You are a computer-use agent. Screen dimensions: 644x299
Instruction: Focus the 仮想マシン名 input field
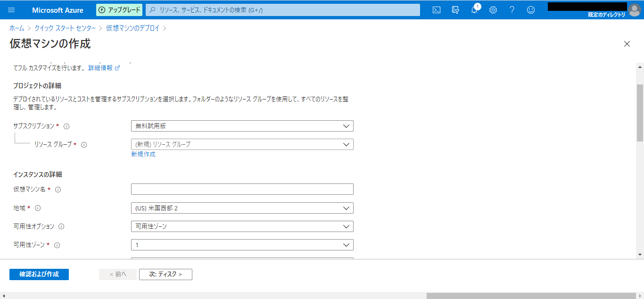(x=242, y=189)
